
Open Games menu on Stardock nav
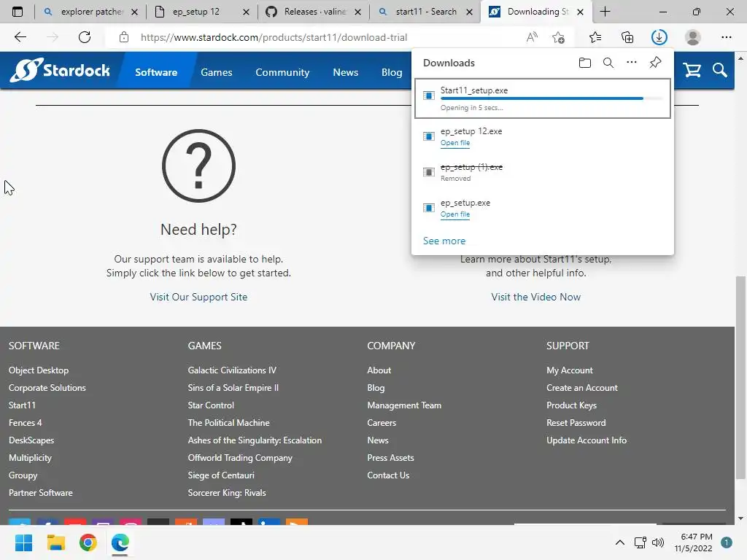216,72
